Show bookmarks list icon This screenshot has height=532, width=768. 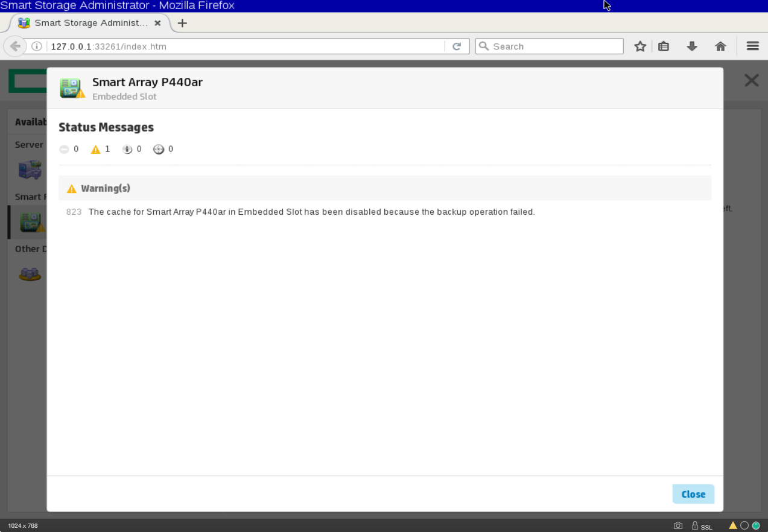pyautogui.click(x=664, y=46)
